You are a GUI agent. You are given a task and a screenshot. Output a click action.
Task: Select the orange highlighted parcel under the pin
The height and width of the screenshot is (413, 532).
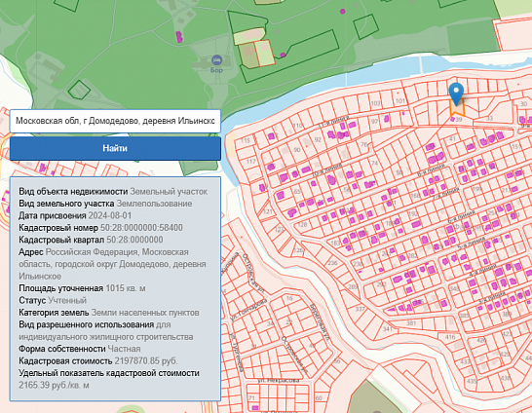point(457,108)
